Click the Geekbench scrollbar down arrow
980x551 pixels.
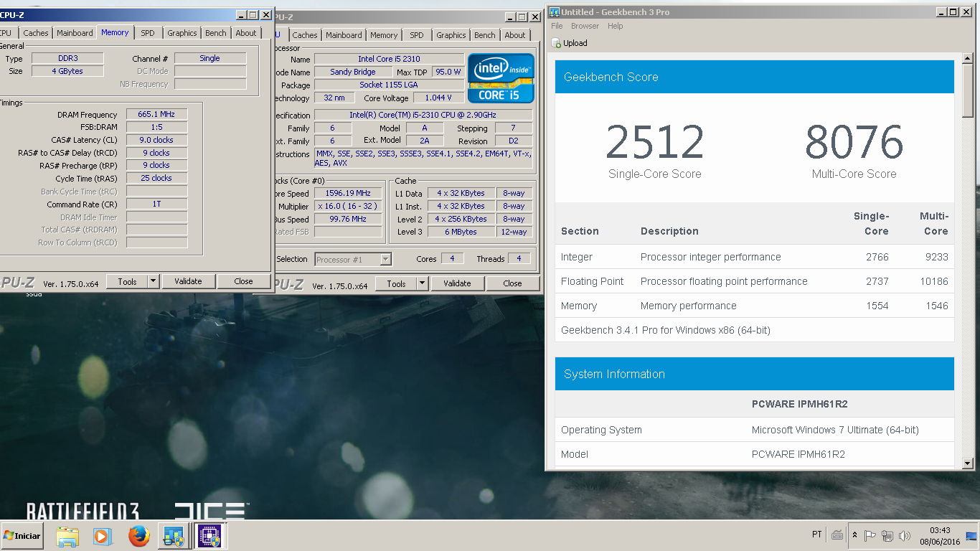click(968, 463)
